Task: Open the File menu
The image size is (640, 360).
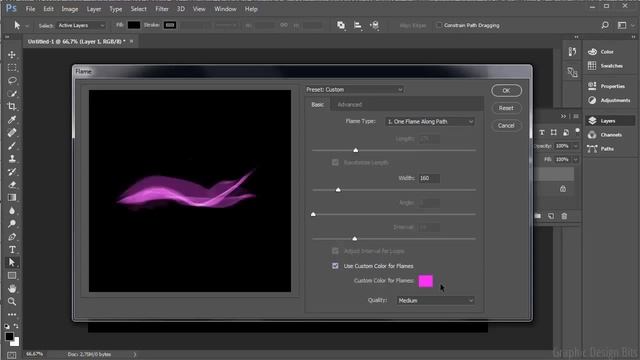Action: 30,9
